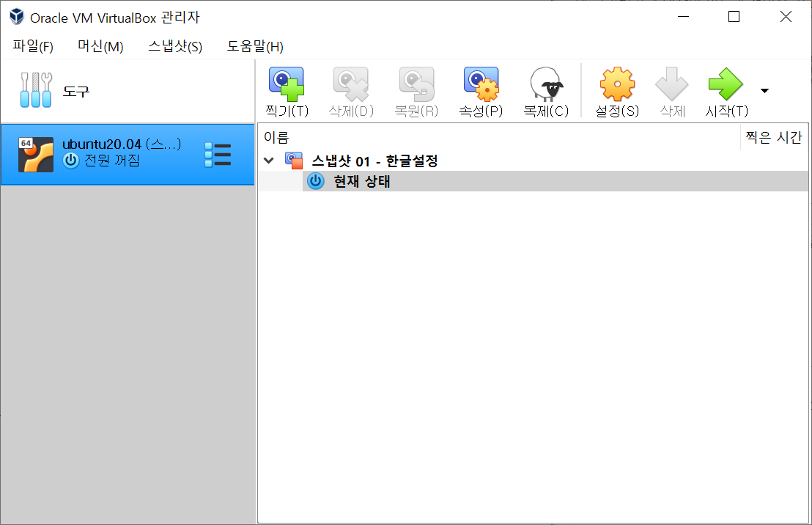Click the power icon beside 현재 상태
This screenshot has height=525, width=812.
pyautogui.click(x=316, y=181)
